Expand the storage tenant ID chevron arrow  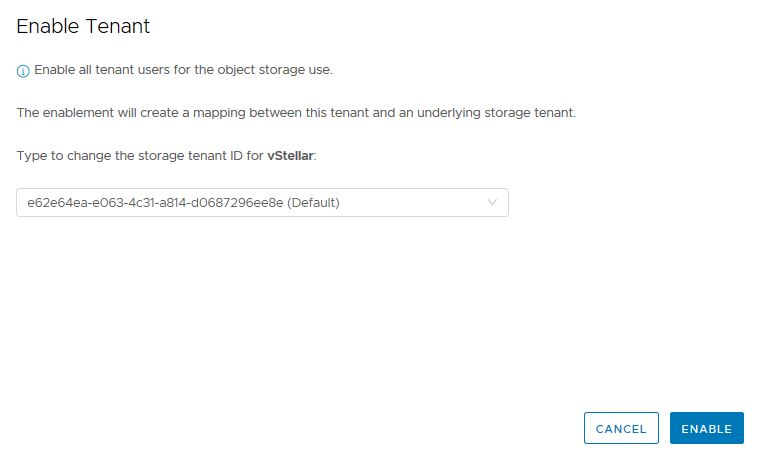[x=492, y=203]
